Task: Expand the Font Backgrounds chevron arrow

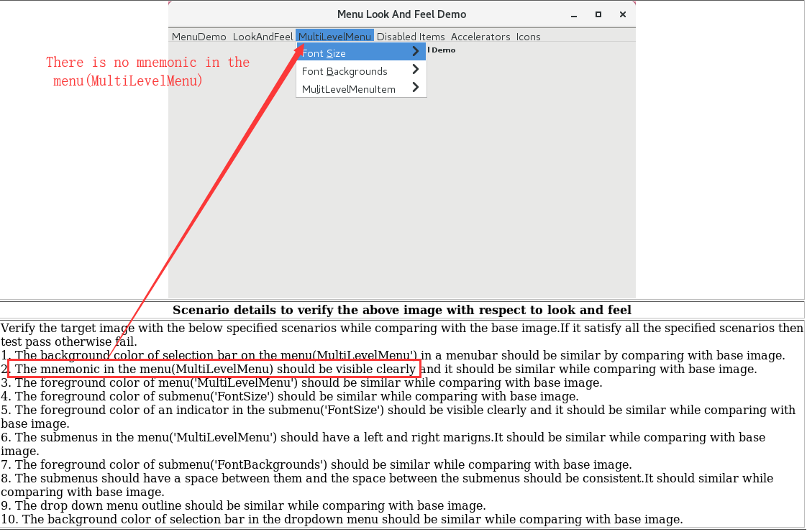Action: click(x=416, y=70)
